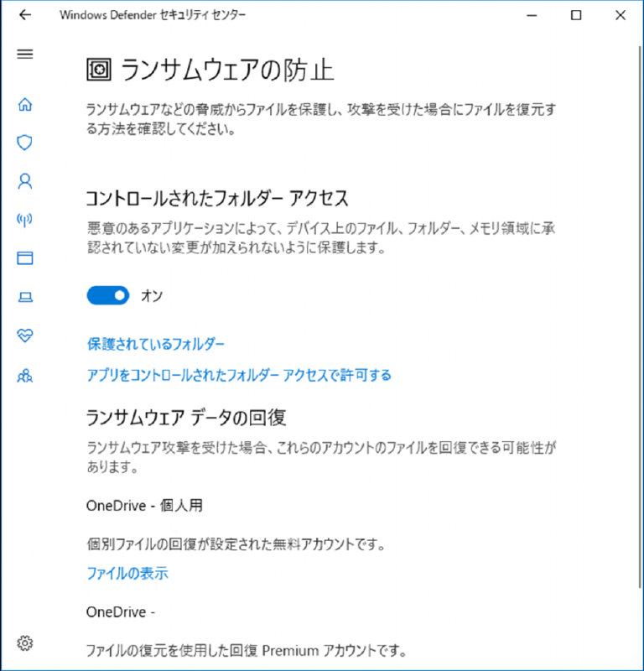Minimize the Windows Defender window
This screenshot has width=644, height=671.
tap(532, 15)
